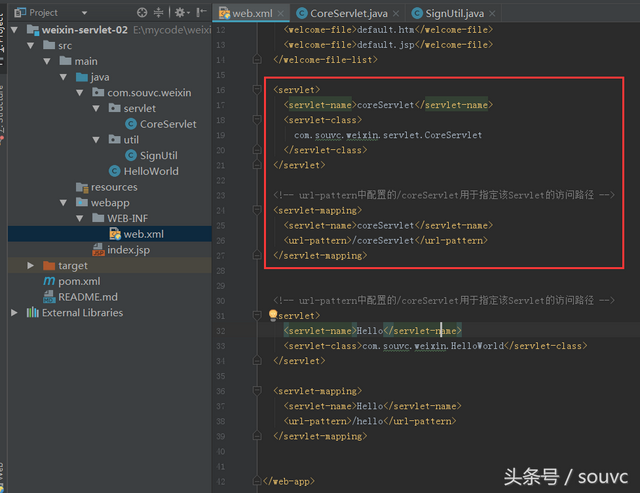Image resolution: width=640 pixels, height=493 pixels.
Task: Click /hello url-pattern text on line 38
Action: coord(367,421)
